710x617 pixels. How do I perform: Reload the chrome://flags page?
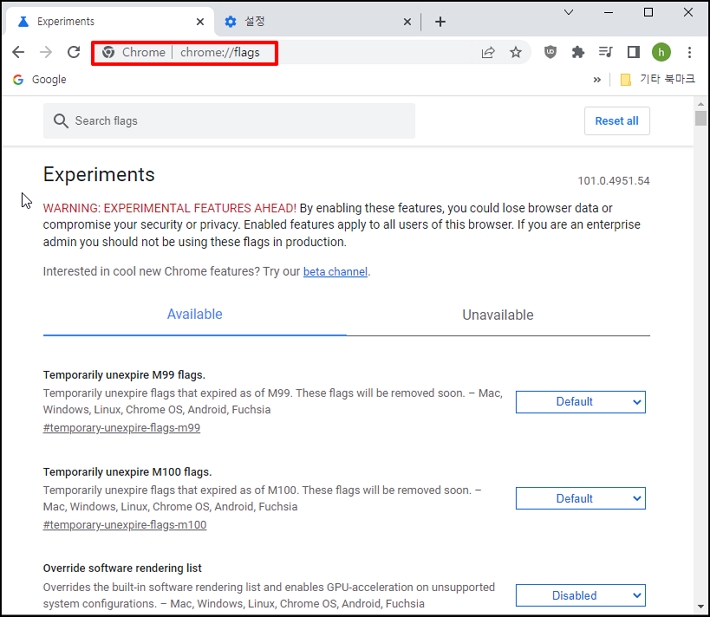74,52
